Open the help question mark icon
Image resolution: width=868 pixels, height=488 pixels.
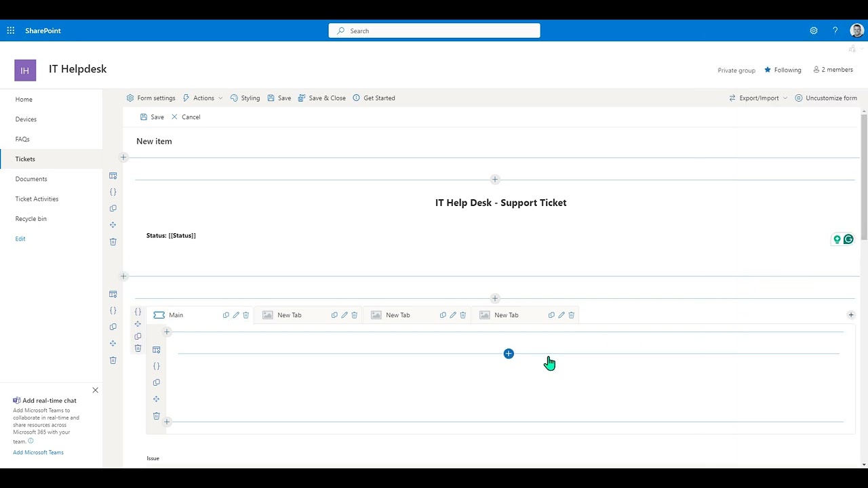[x=835, y=30]
